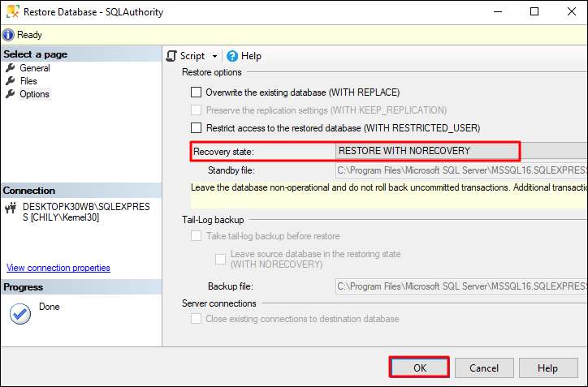Click the wrench icon next to Options
The height and width of the screenshot is (387, 588).
pos(11,93)
